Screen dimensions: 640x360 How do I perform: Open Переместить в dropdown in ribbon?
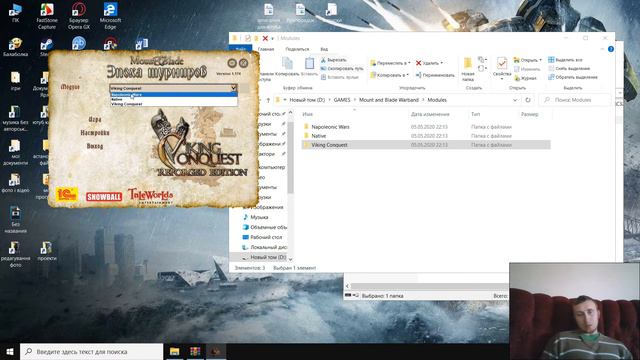point(390,63)
